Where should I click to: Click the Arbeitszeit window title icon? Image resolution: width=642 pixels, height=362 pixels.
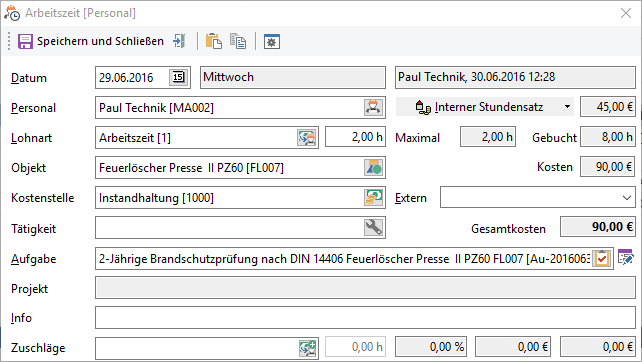[x=12, y=13]
